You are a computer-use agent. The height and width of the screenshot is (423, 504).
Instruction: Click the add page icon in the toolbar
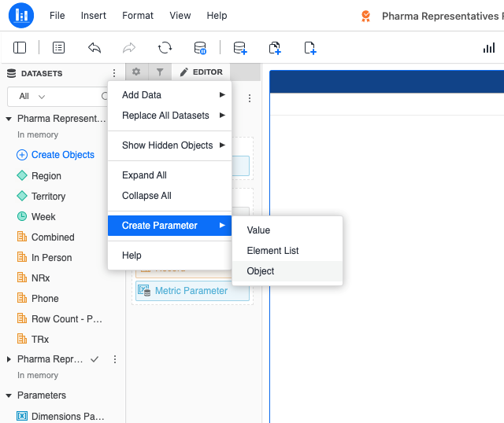pyautogui.click(x=310, y=48)
